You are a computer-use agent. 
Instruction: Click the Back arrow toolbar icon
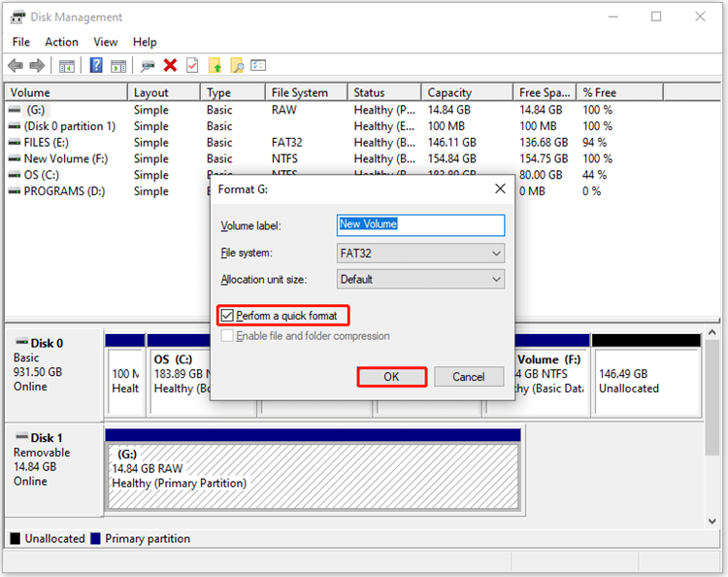pos(16,65)
